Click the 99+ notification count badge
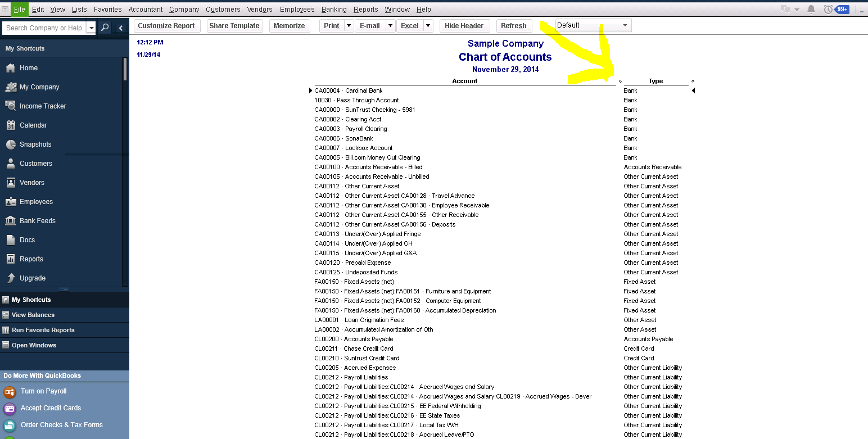This screenshot has height=439, width=868. (842, 9)
